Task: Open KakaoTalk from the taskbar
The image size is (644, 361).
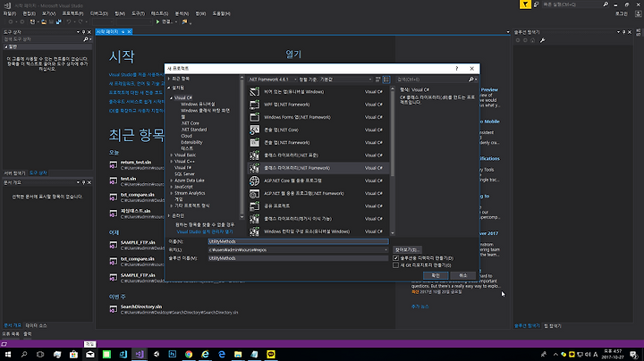Action: click(x=271, y=354)
